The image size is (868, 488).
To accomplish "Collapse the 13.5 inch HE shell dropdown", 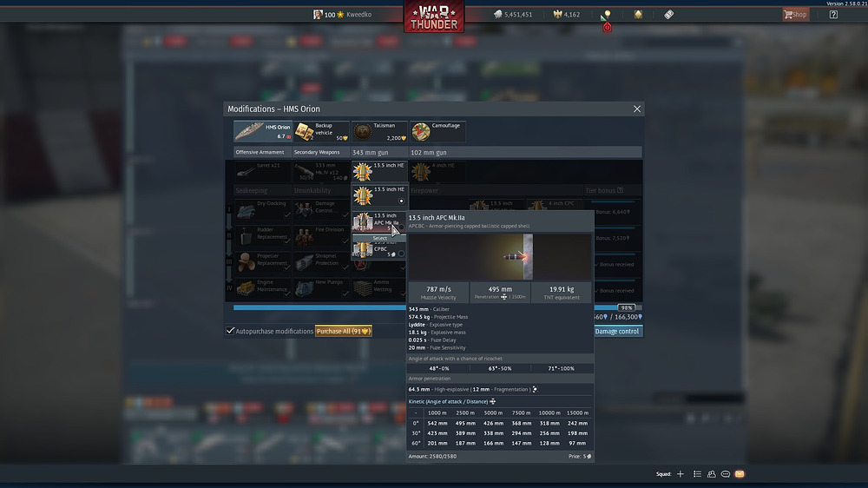I will tap(380, 172).
